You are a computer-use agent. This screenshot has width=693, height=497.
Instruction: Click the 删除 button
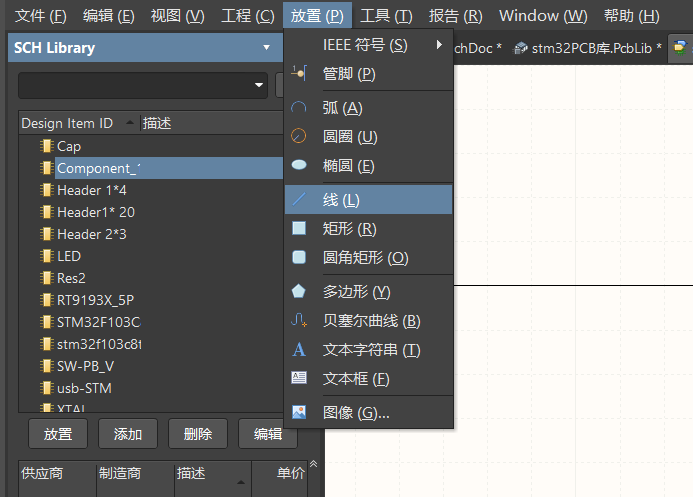point(198,434)
